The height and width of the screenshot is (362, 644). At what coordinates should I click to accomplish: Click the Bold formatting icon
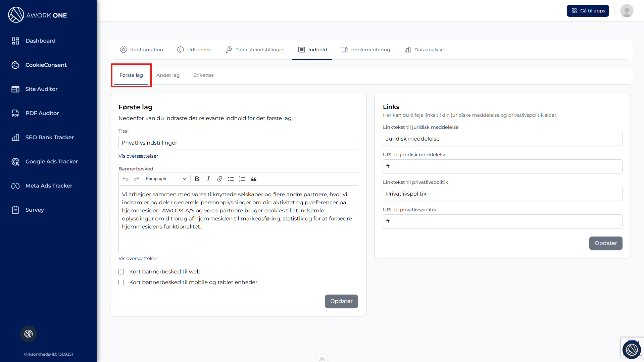(197, 179)
